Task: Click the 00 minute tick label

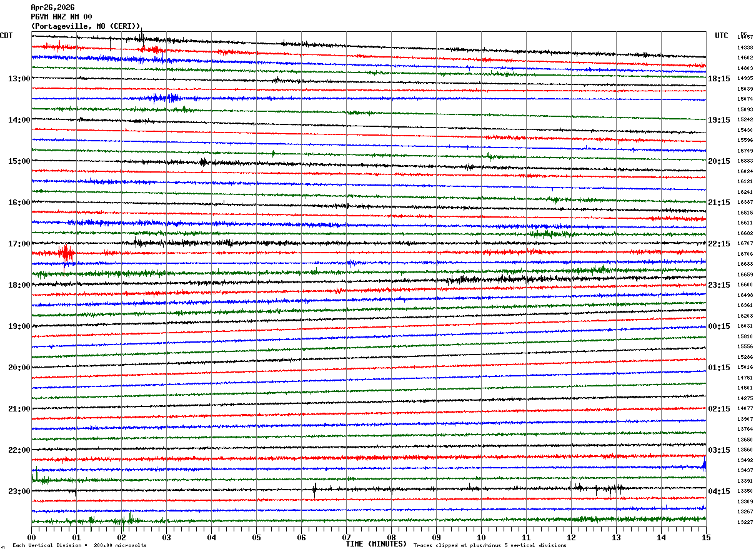Action: pyautogui.click(x=31, y=537)
